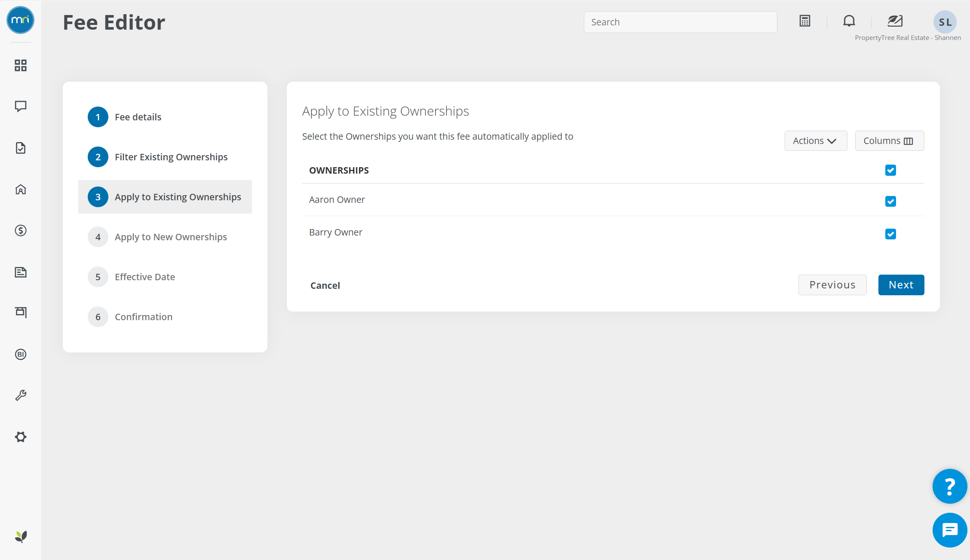Image resolution: width=970 pixels, height=560 pixels.
Task: Uncheck the Aaron Owner checkbox
Action: (x=890, y=201)
